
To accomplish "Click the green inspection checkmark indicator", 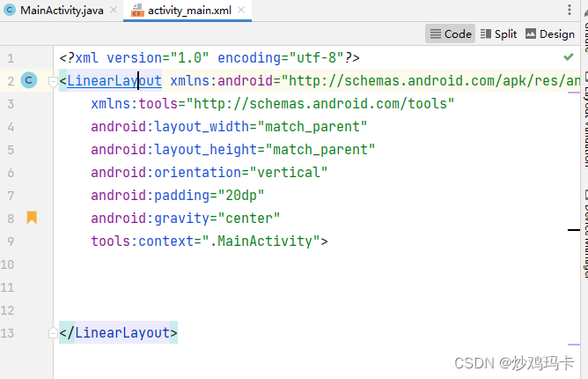I will pyautogui.click(x=569, y=57).
